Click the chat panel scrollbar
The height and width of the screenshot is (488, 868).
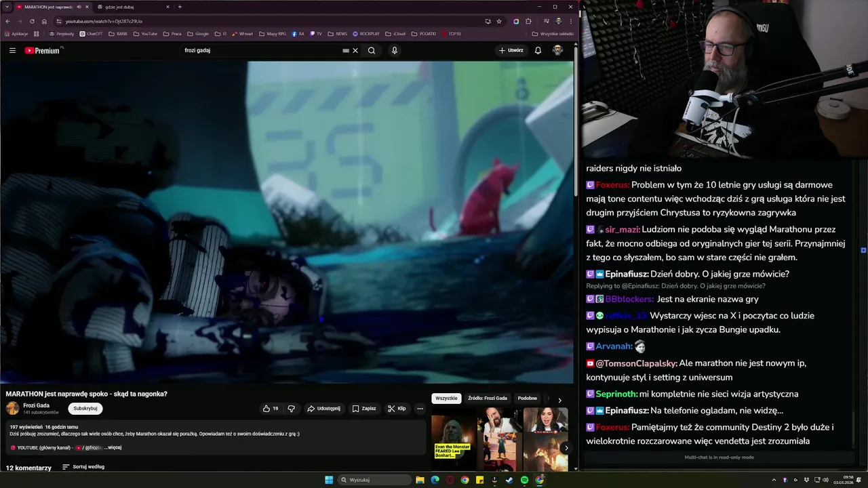[853, 428]
